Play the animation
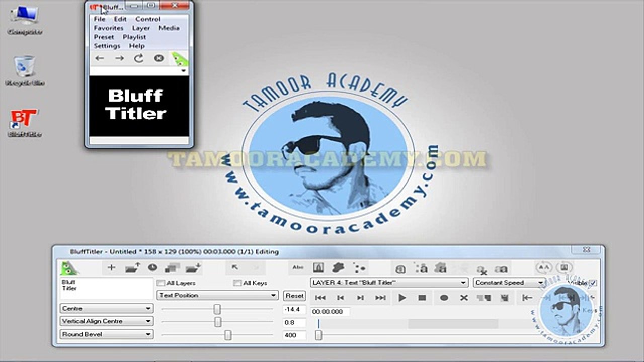 402,298
